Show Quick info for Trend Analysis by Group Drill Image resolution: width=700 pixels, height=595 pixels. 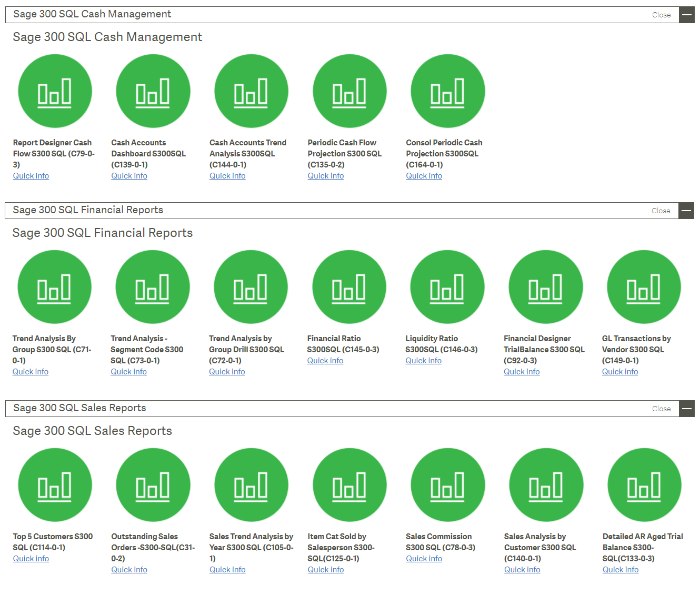coord(227,372)
